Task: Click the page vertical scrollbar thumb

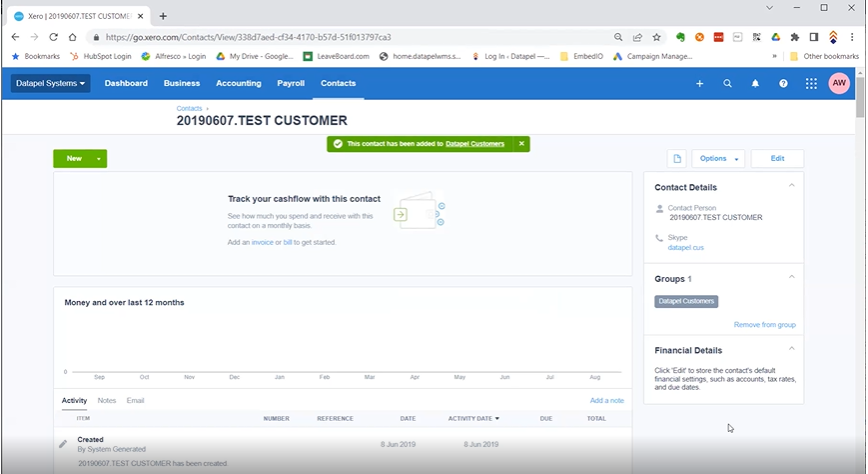Action: pyautogui.click(x=860, y=97)
